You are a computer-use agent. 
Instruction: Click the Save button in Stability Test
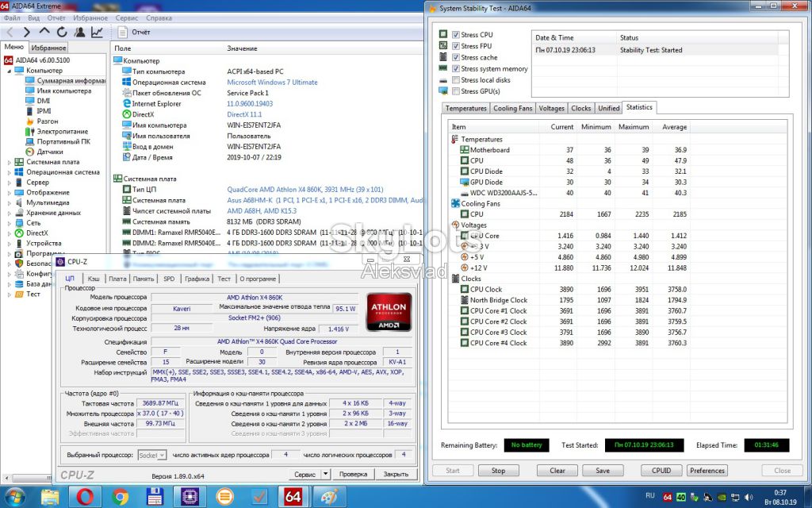(603, 471)
